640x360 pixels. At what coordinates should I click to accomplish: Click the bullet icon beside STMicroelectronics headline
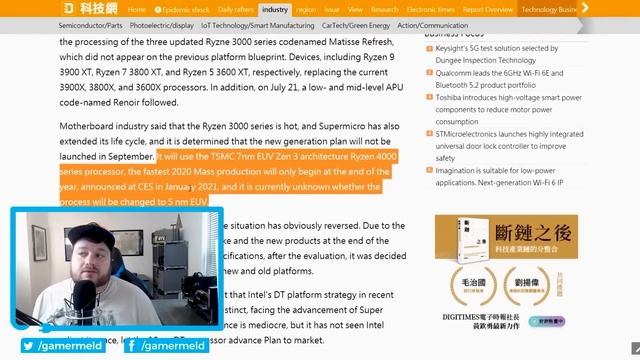pyautogui.click(x=429, y=133)
